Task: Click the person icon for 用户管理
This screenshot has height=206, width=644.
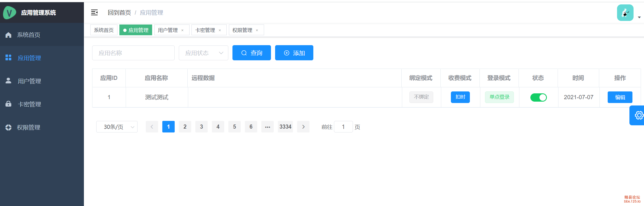Action: point(9,81)
